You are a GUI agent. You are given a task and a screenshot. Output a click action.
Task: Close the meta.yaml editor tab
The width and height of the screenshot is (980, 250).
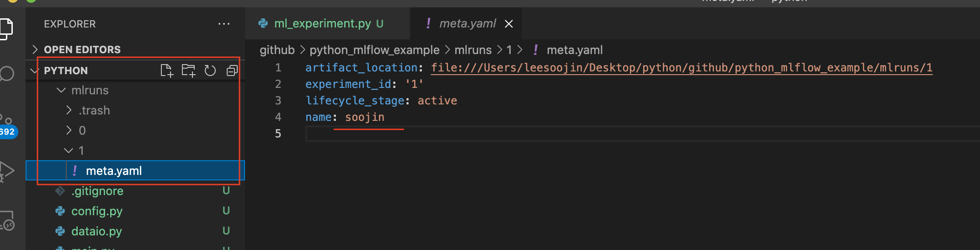pos(509,24)
